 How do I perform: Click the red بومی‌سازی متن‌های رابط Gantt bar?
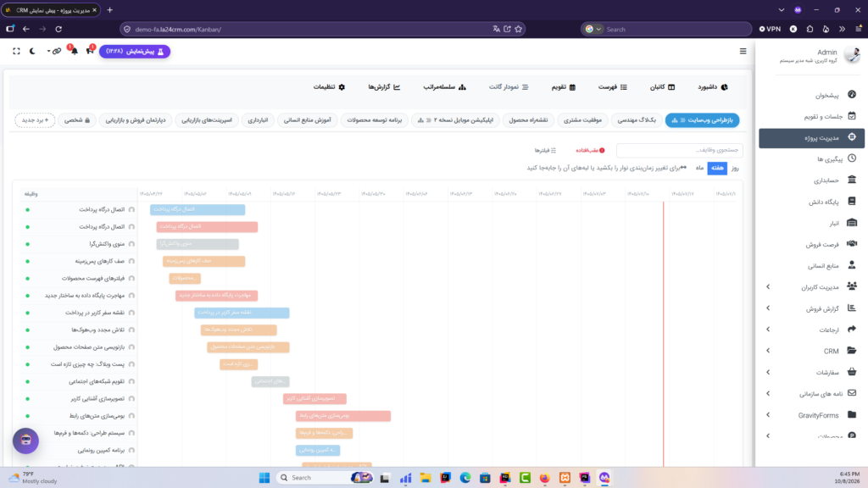tap(343, 415)
